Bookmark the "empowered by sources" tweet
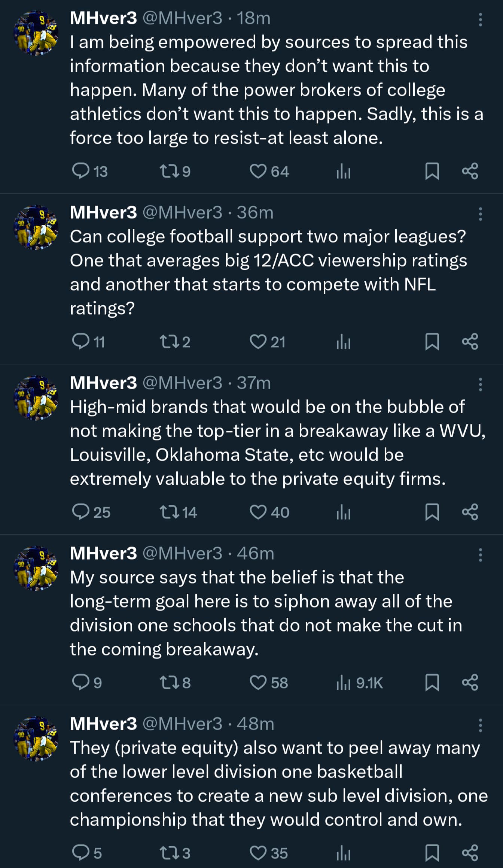 click(432, 171)
